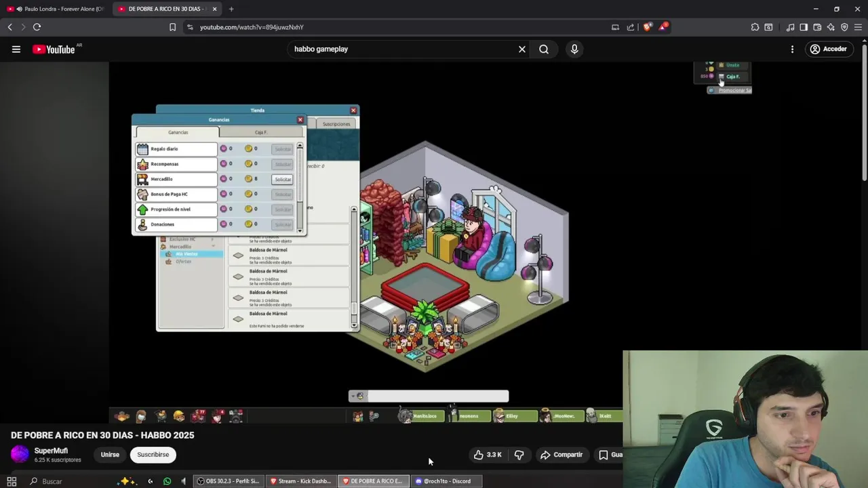Open the YouTube guide hamburger menu
The height and width of the screenshot is (488, 868).
[16, 49]
